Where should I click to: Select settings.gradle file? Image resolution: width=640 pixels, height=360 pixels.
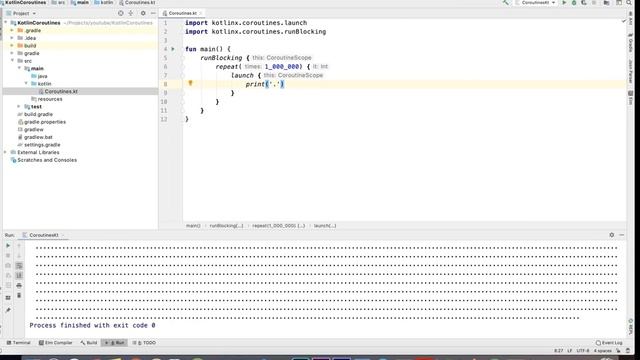coord(42,145)
